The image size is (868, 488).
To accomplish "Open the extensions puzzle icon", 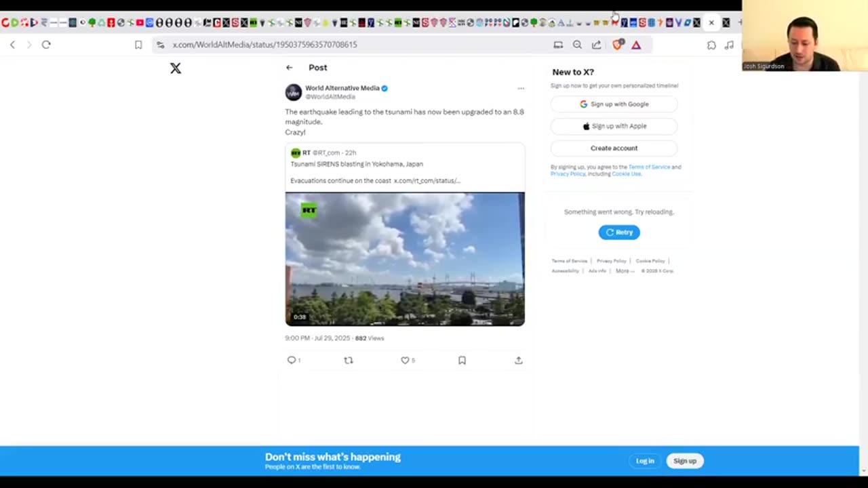I will (711, 45).
